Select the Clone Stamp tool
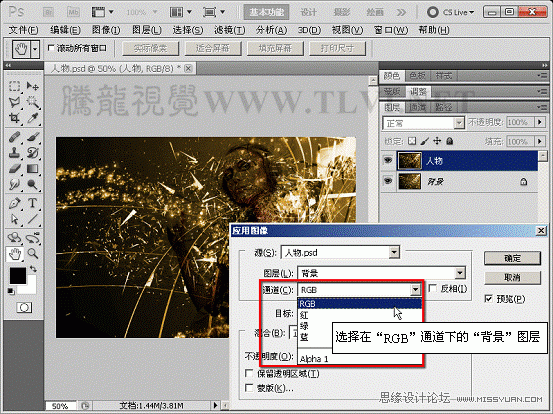The image size is (553, 414). [14, 153]
